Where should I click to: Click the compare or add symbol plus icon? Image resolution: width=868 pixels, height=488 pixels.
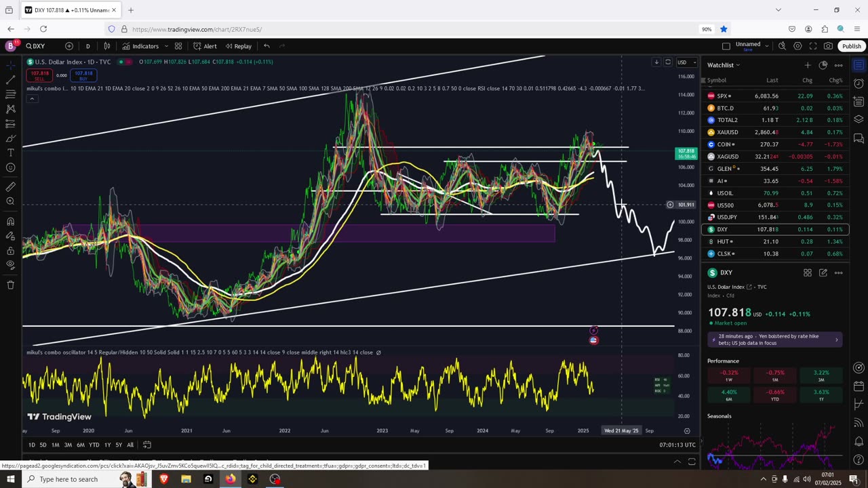69,46
